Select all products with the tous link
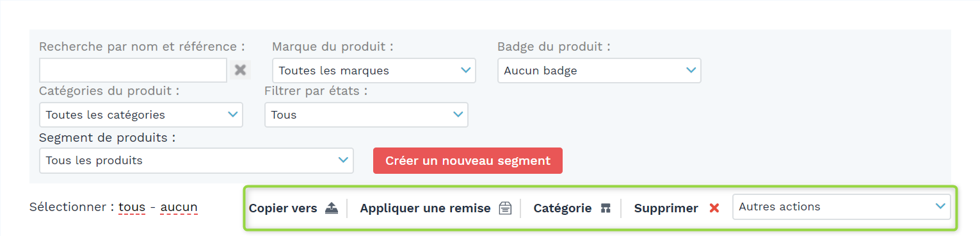 (133, 207)
